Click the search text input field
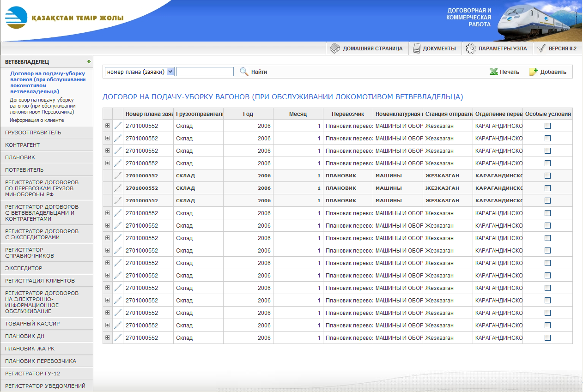Screen dimensions: 583x392 click(205, 72)
